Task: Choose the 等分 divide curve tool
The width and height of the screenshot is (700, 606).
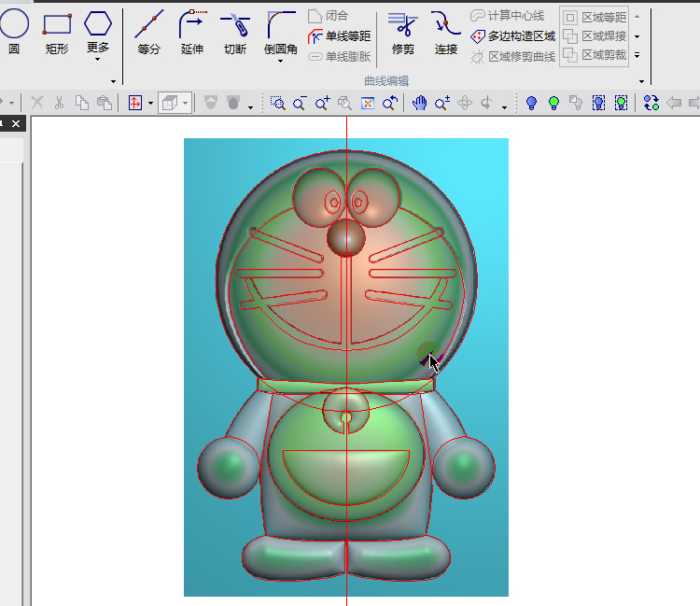Action: point(148,32)
